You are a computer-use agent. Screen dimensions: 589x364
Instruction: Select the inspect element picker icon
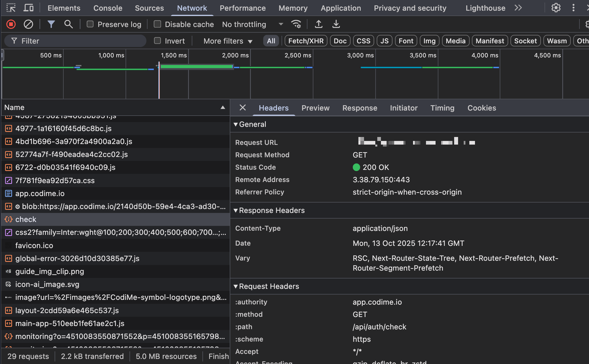pyautogui.click(x=11, y=8)
